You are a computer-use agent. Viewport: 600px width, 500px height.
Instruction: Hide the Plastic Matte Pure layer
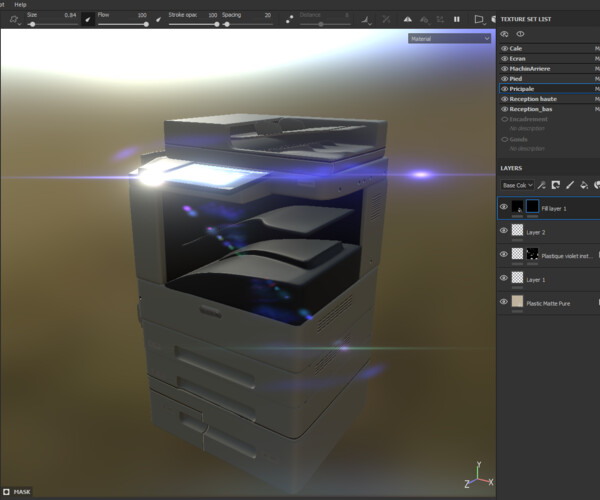coord(504,302)
